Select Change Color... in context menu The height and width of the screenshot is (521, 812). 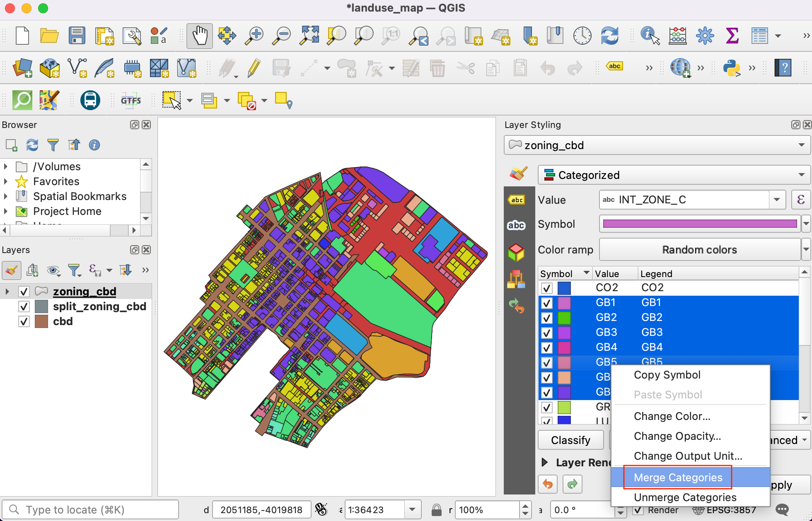pyautogui.click(x=672, y=416)
